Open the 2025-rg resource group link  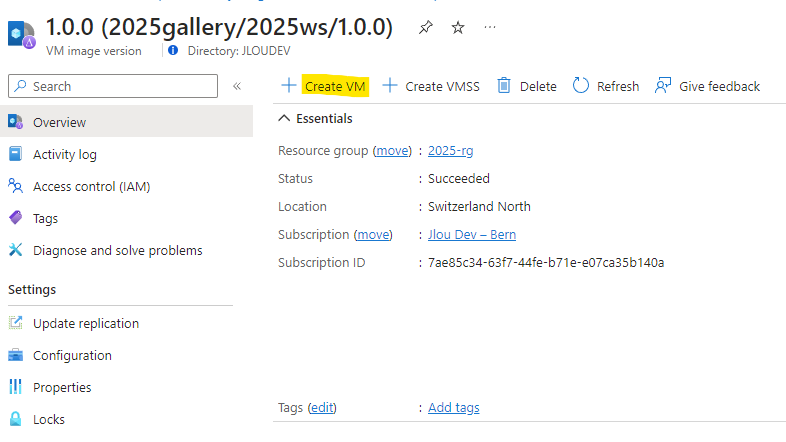point(450,150)
